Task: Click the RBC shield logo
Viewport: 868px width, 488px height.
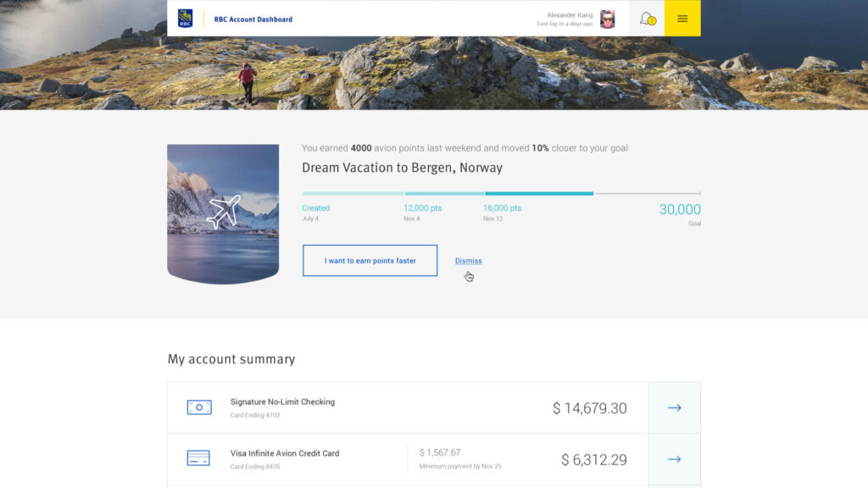Action: coord(185,19)
